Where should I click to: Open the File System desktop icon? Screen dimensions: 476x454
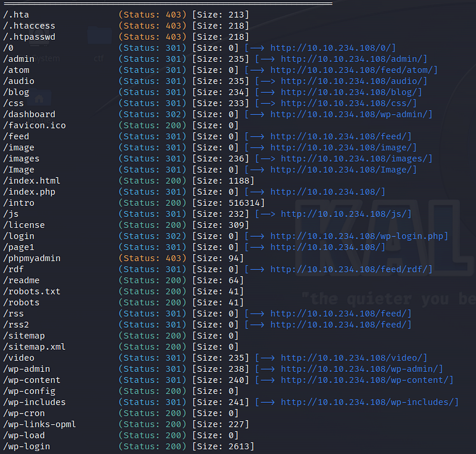pos(40,37)
